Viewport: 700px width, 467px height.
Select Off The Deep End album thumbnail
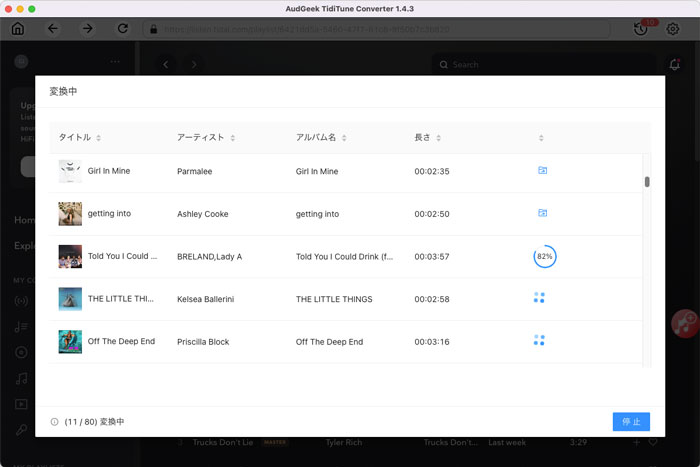[x=70, y=342]
